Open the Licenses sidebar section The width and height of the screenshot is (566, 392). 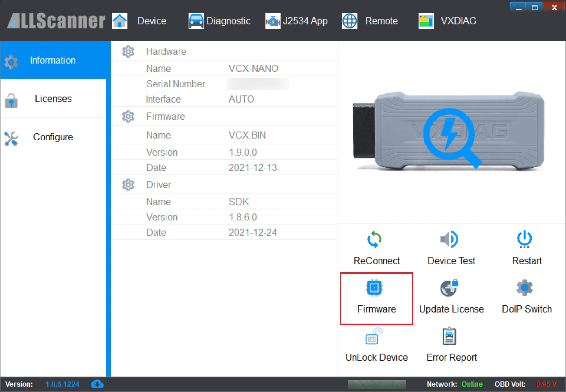click(x=53, y=99)
